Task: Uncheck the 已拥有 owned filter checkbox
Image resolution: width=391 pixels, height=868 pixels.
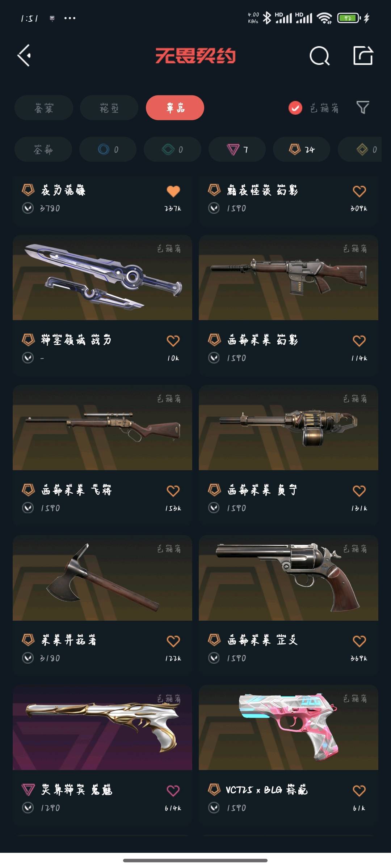Action: (x=295, y=108)
